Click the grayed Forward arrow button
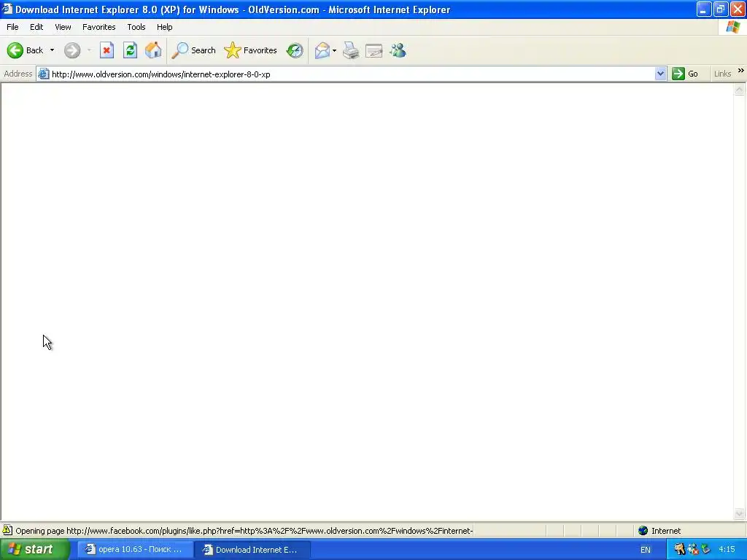The width and height of the screenshot is (747, 560). point(72,50)
